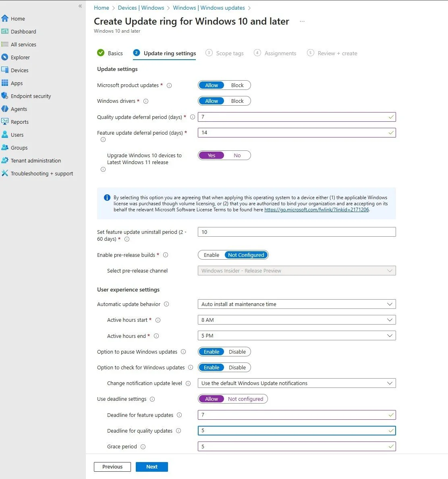
Task: Go to Review + create step
Action: 332,53
